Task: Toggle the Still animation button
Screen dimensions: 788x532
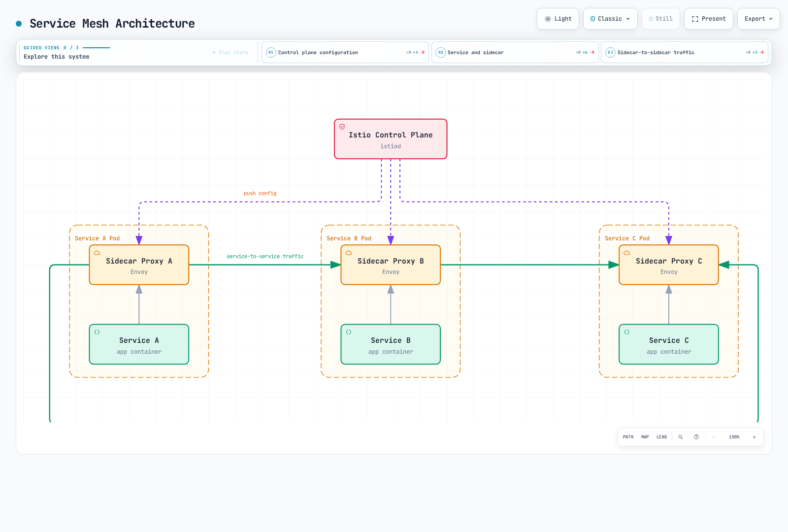Action: [x=661, y=19]
